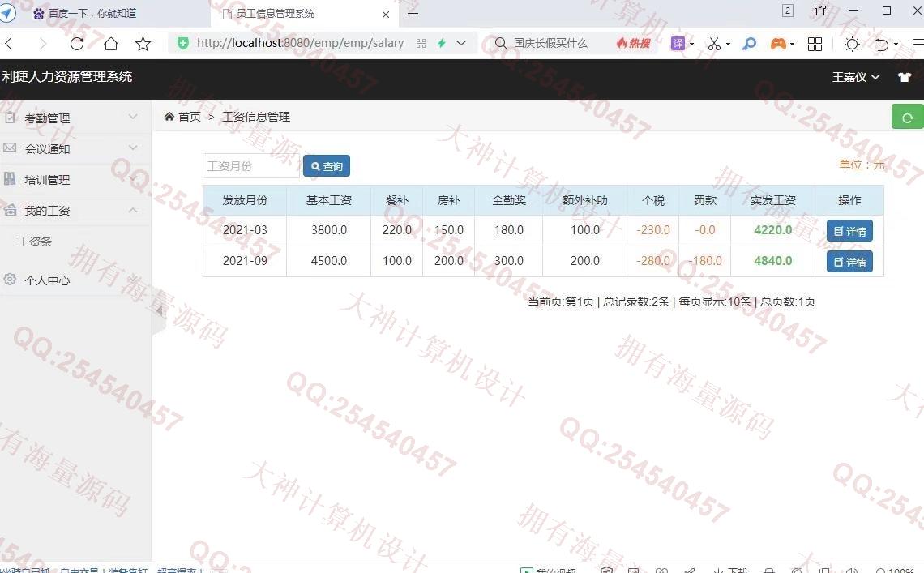Image resolution: width=924 pixels, height=573 pixels.
Task: Click the address bar URL field
Action: 300,43
